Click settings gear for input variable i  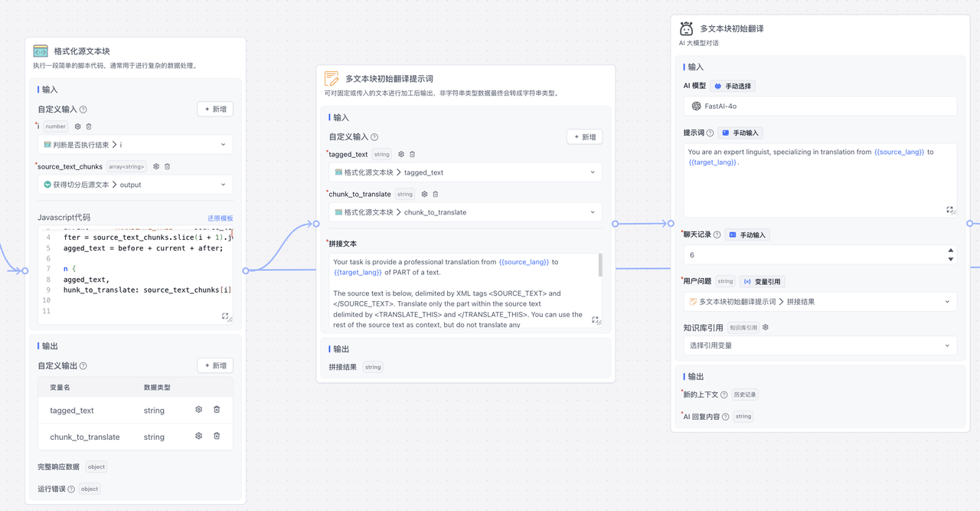point(77,126)
